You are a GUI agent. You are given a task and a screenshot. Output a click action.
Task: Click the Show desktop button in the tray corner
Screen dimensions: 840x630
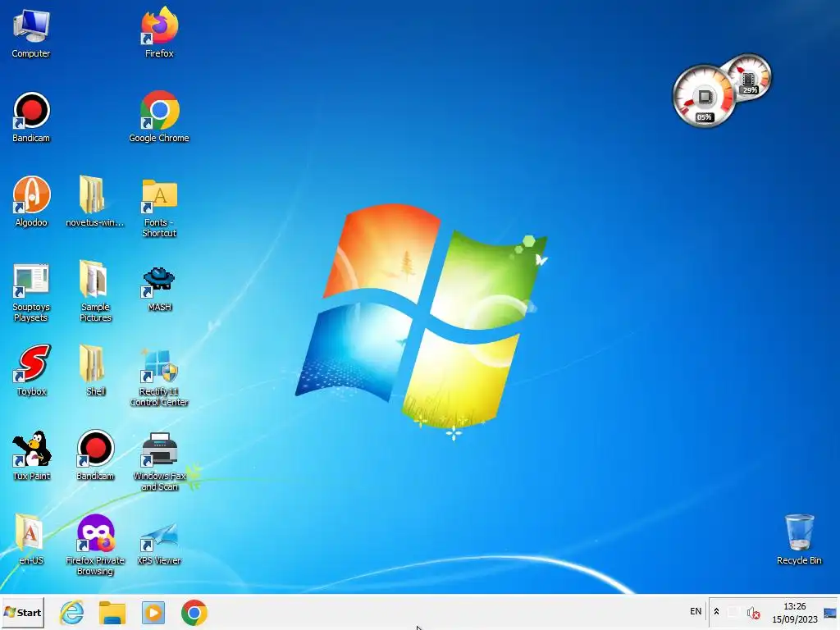(830, 612)
